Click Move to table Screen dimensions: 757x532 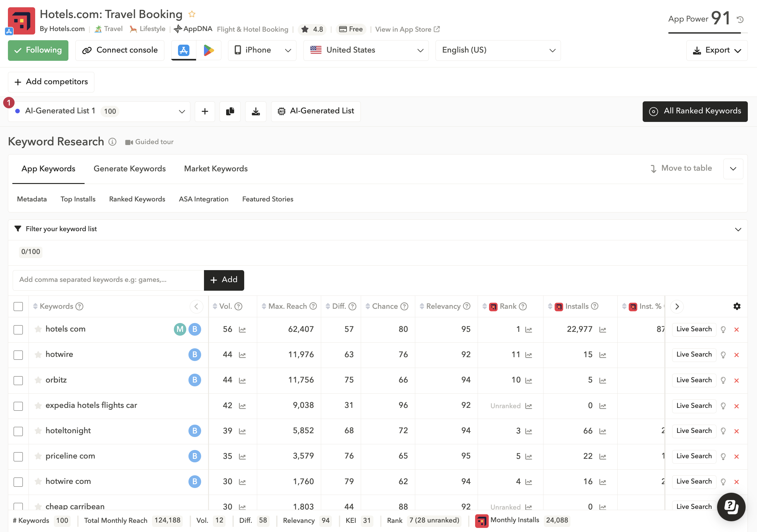681,168
